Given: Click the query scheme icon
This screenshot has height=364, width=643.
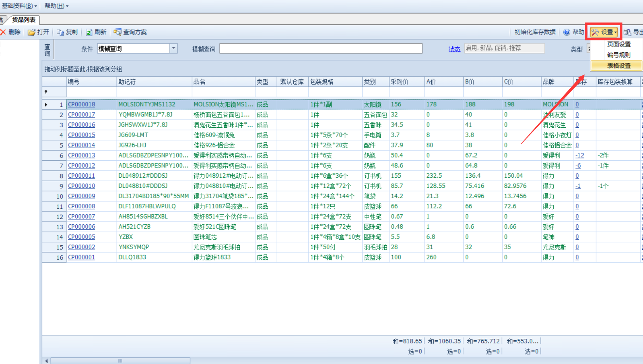Looking at the screenshot, I should 117,32.
